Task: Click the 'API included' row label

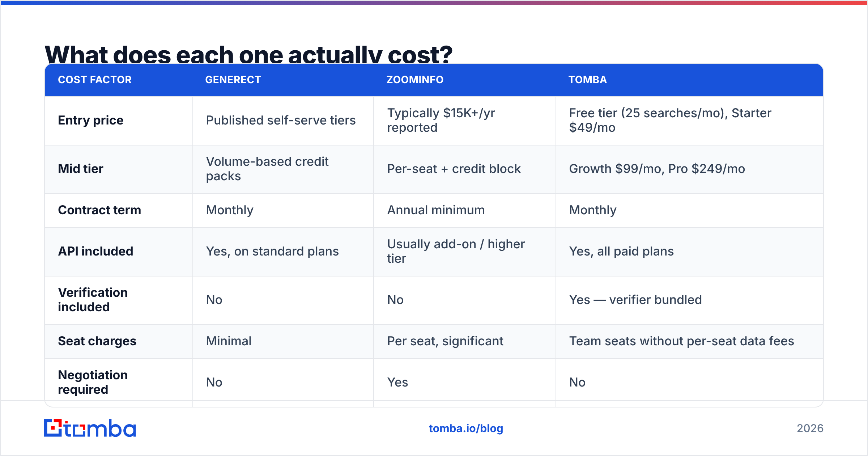Action: pos(95,251)
